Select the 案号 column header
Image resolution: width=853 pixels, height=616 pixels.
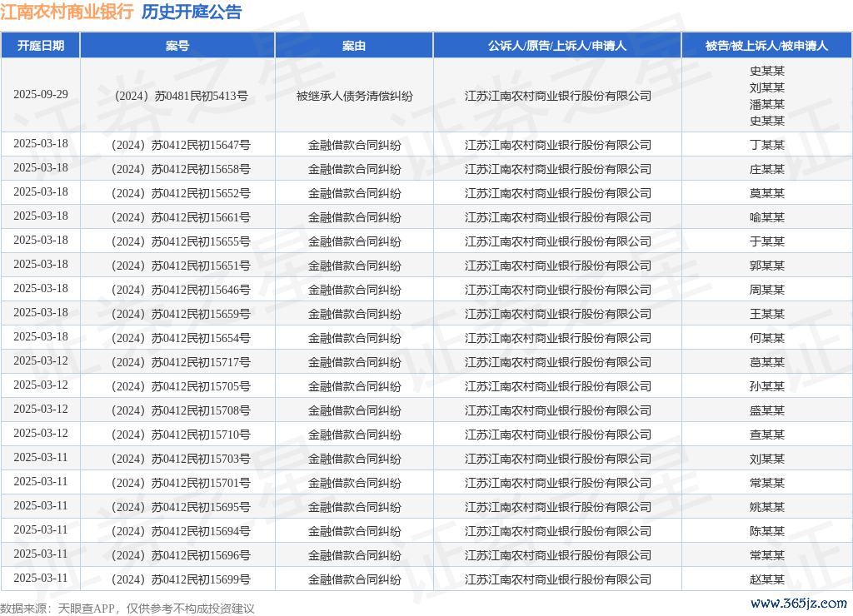click(177, 46)
